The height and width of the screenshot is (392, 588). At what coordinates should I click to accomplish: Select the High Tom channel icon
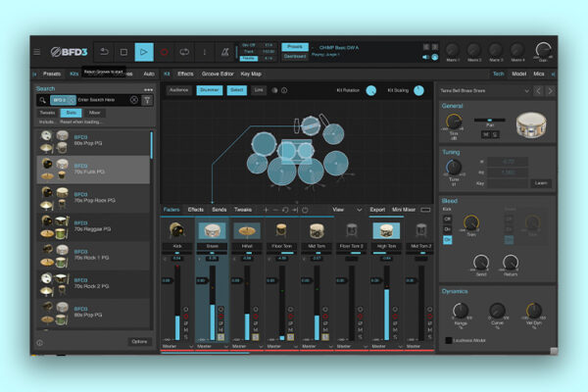386,230
